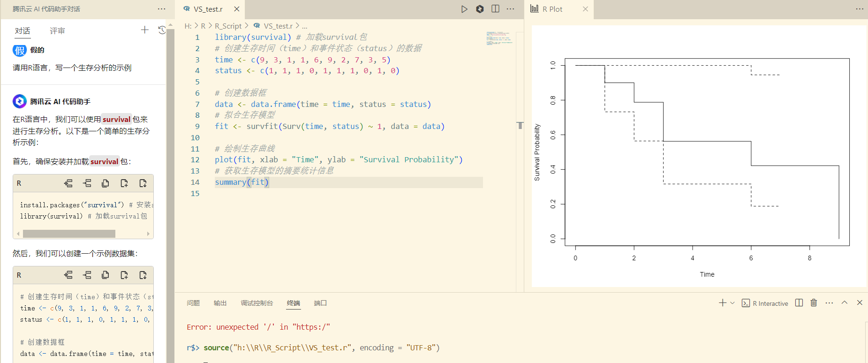Image resolution: width=868 pixels, height=363 pixels.
Task: Switch to the 对话 tab
Action: coord(23,31)
